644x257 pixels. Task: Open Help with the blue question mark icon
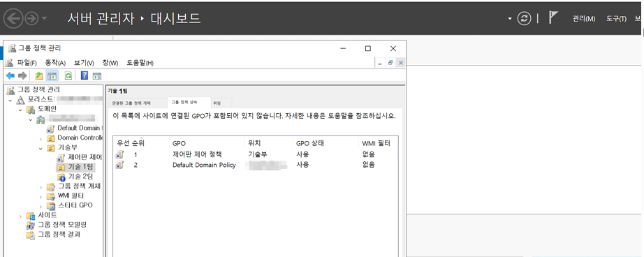pos(85,75)
